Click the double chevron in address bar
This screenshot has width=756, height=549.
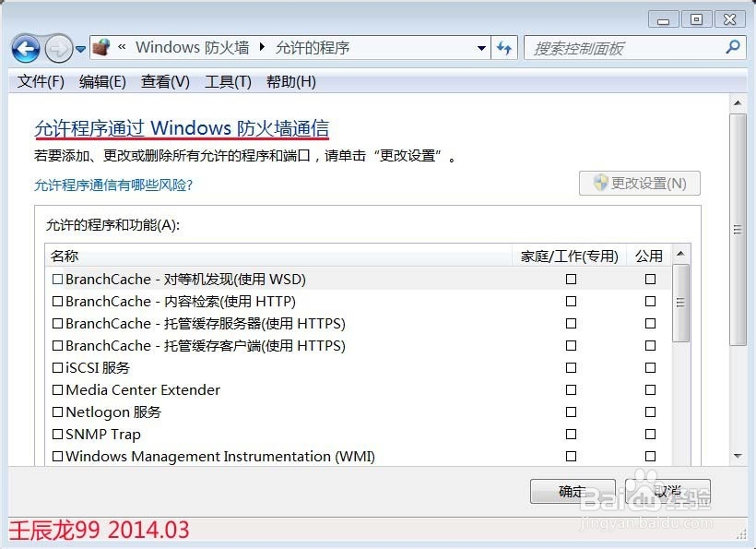click(x=122, y=47)
